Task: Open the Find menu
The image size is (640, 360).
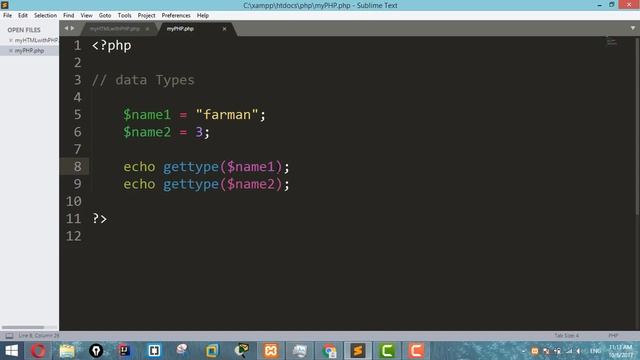Action: click(x=69, y=15)
